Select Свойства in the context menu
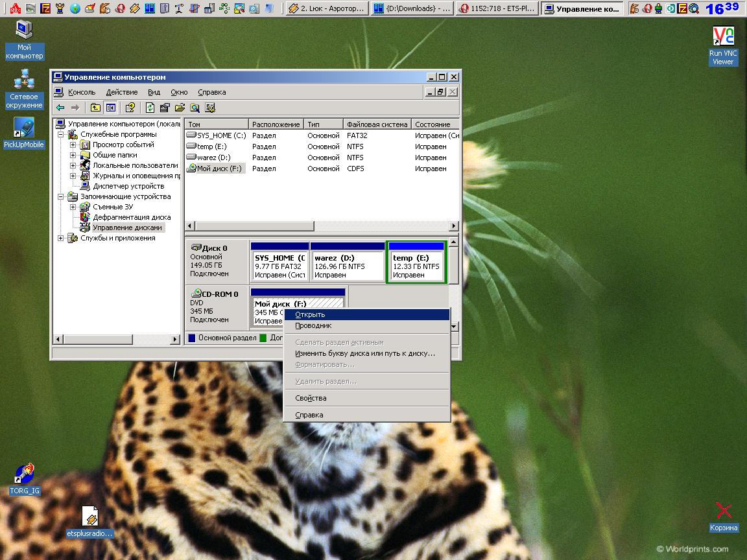Viewport: 747px width, 560px height. coord(311,398)
